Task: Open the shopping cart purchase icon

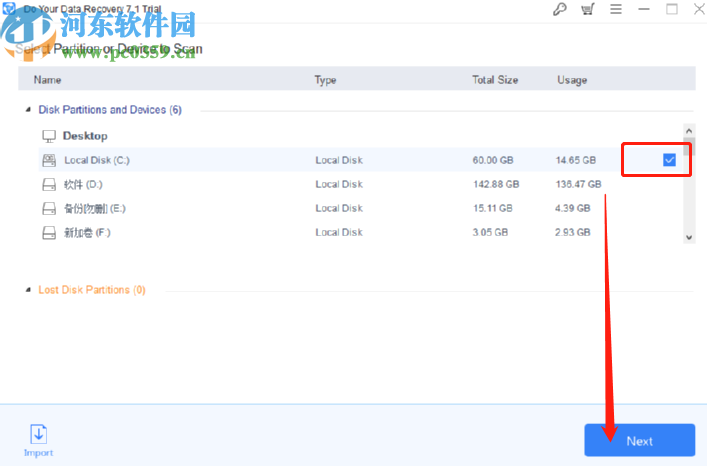Action: pos(588,9)
